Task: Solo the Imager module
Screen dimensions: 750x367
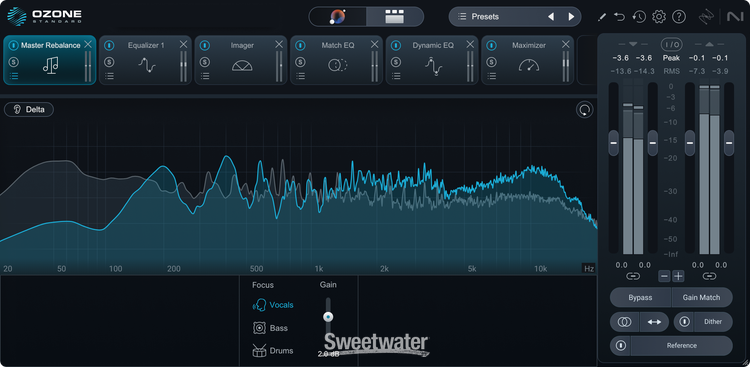Action: pyautogui.click(x=205, y=62)
